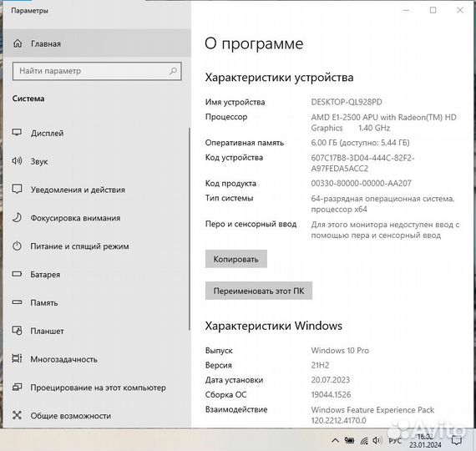The height and width of the screenshot is (451, 476).
Task: Close the Параметры window
Action: pos(460,10)
